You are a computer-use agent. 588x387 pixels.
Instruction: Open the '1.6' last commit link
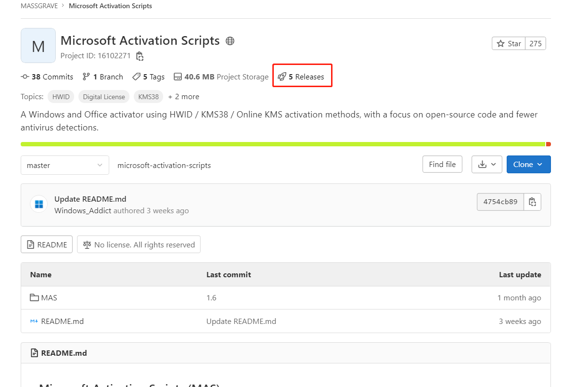tap(211, 298)
